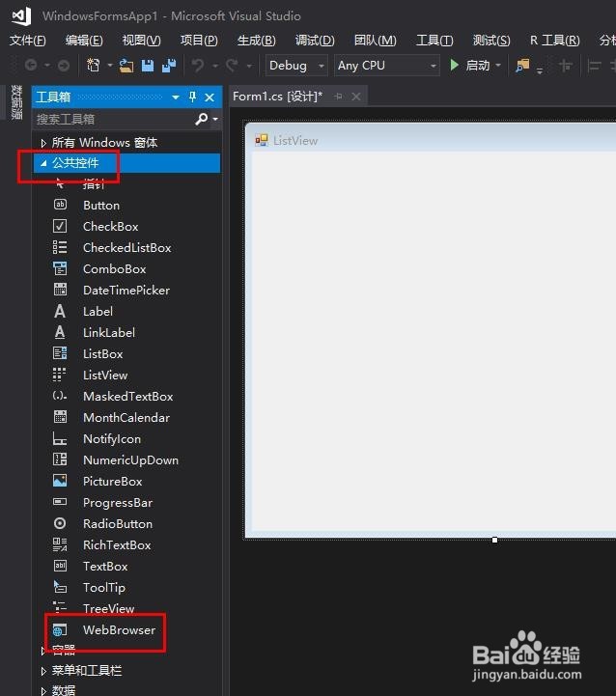Click the save all icon

(169, 66)
